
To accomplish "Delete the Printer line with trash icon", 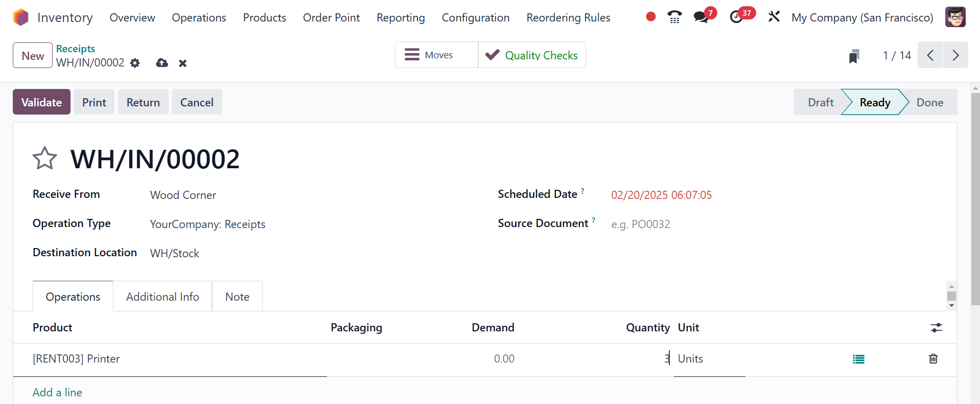I will coord(933,359).
